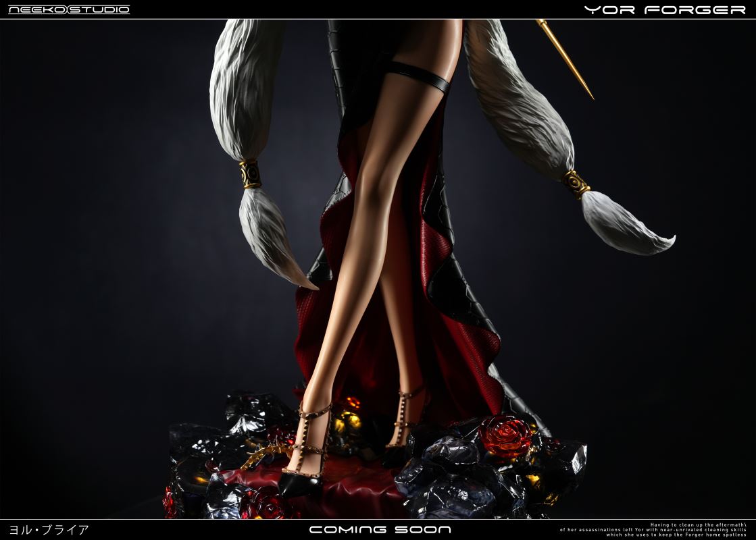Click the YOR FORGER title text
Viewport: 756px width, 540px height.
tap(664, 9)
